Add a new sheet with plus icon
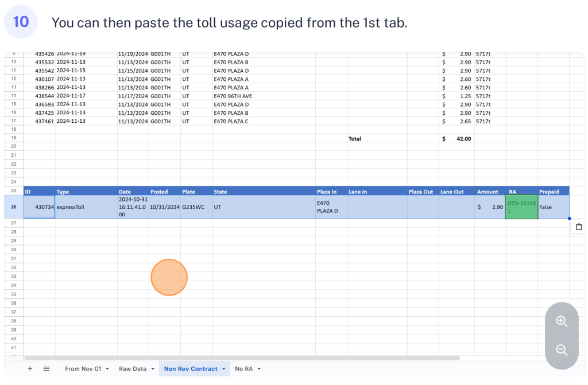Image resolution: width=588 pixels, height=385 pixels. [x=30, y=369]
